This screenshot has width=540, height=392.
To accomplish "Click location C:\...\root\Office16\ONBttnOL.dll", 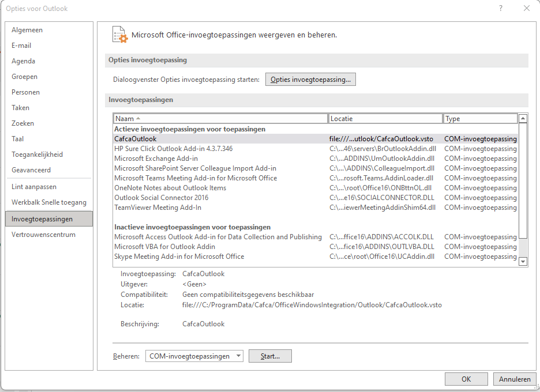I will click(381, 188).
